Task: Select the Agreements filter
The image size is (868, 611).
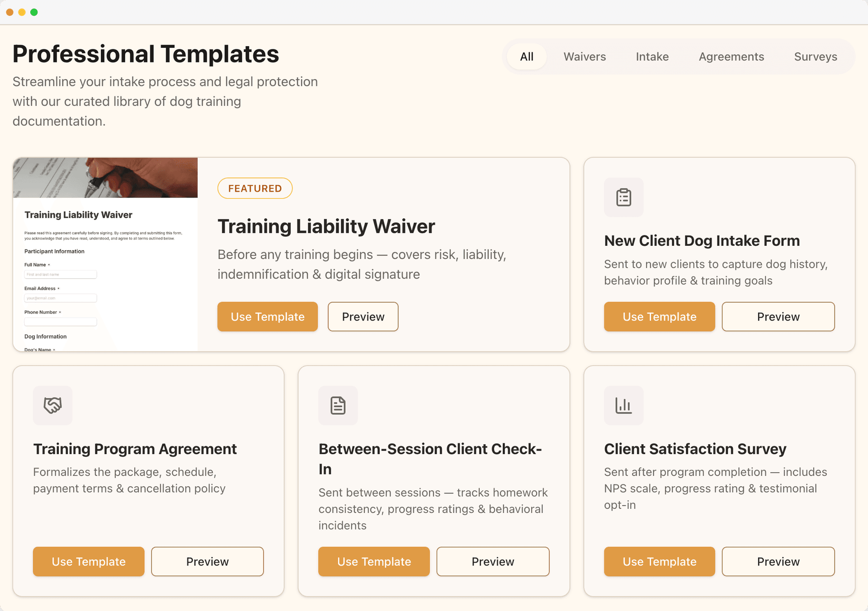Action: pyautogui.click(x=731, y=56)
